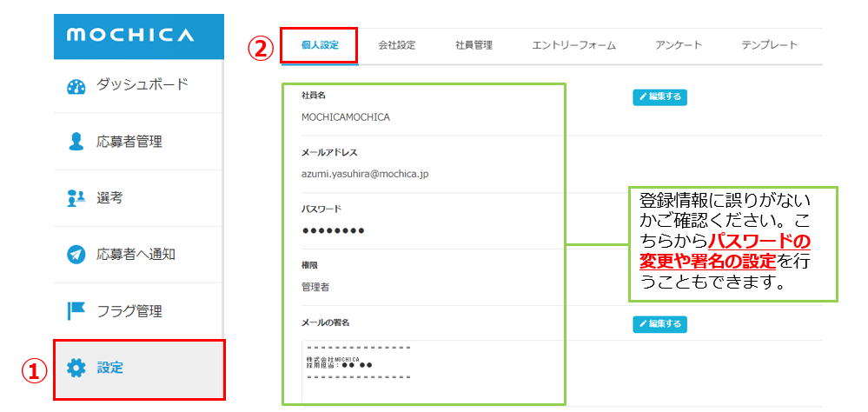Go to the エントリーフォーム tab
868x412 pixels.
574,45
